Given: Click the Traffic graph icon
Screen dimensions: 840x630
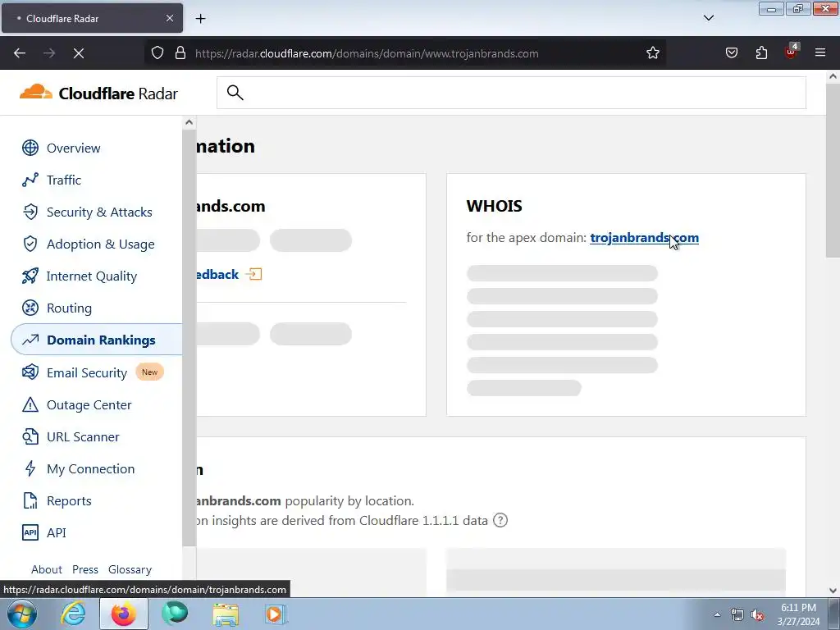Looking at the screenshot, I should pyautogui.click(x=30, y=180).
